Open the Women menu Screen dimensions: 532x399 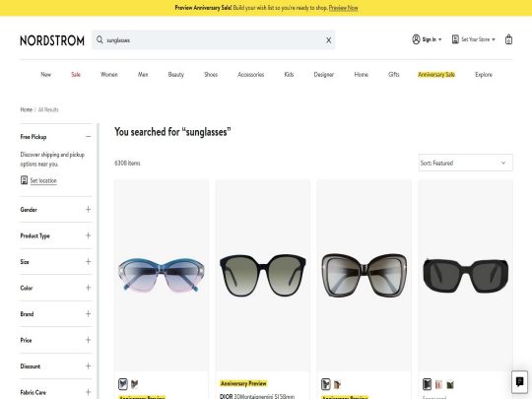pyautogui.click(x=109, y=74)
